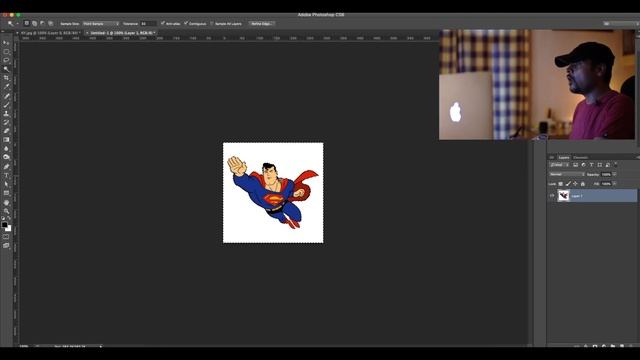The image size is (640, 360).
Task: Click the layer Opacity value field
Action: pos(606,174)
